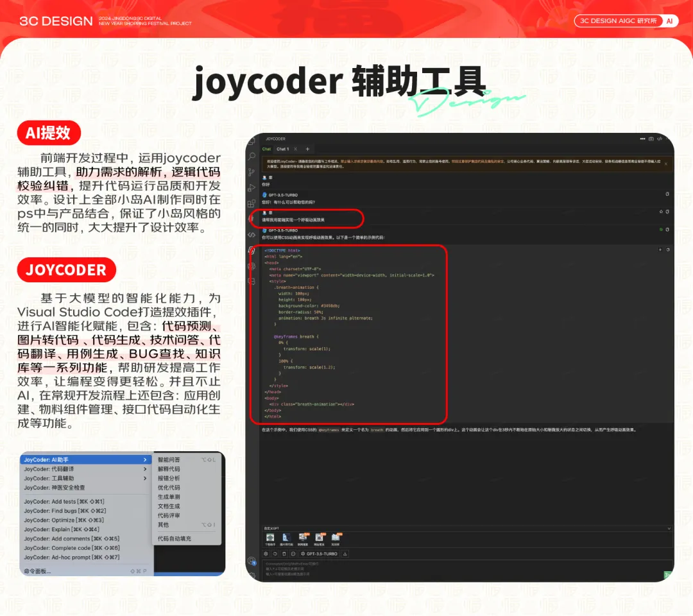Open the Explorer files icon in the activity bar
Viewport: 693px width, 616px height.
(252, 141)
